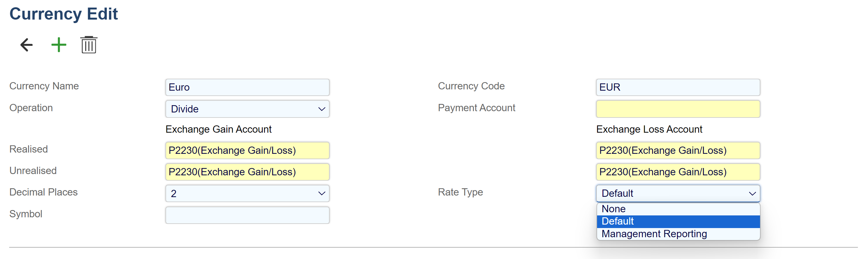868x259 pixels.
Task: Click the Realised Exchange Loss Account field
Action: pos(678,150)
